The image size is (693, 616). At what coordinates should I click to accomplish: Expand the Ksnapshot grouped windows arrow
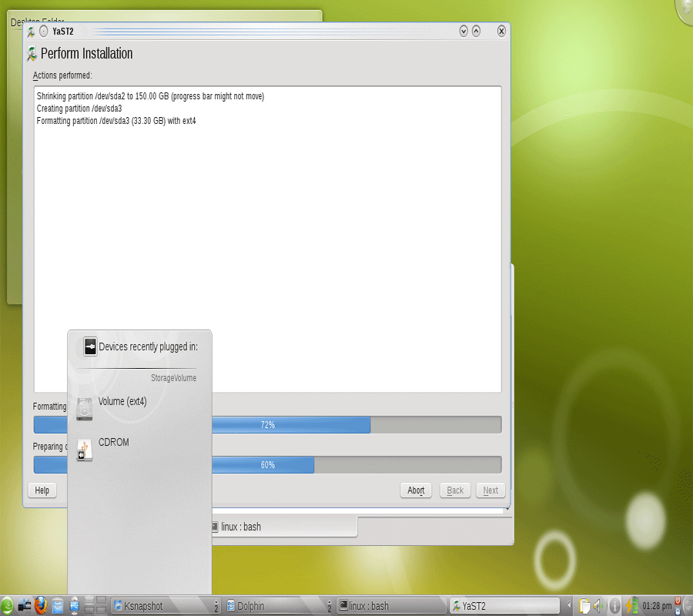pos(216,606)
